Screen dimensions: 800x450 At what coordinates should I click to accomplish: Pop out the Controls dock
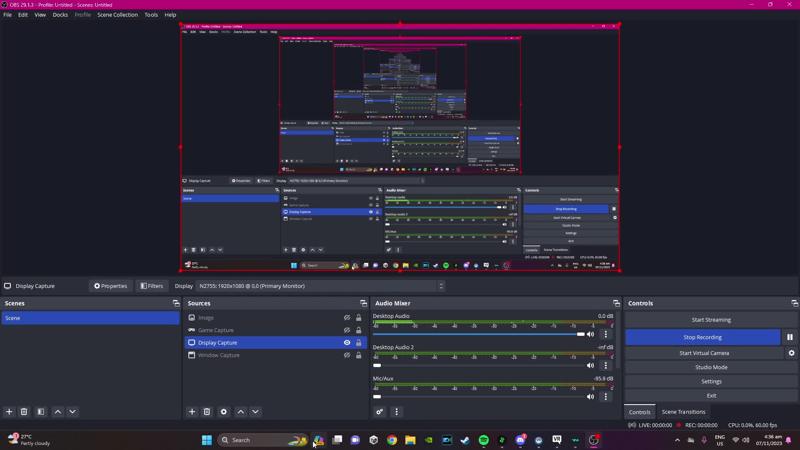click(794, 303)
